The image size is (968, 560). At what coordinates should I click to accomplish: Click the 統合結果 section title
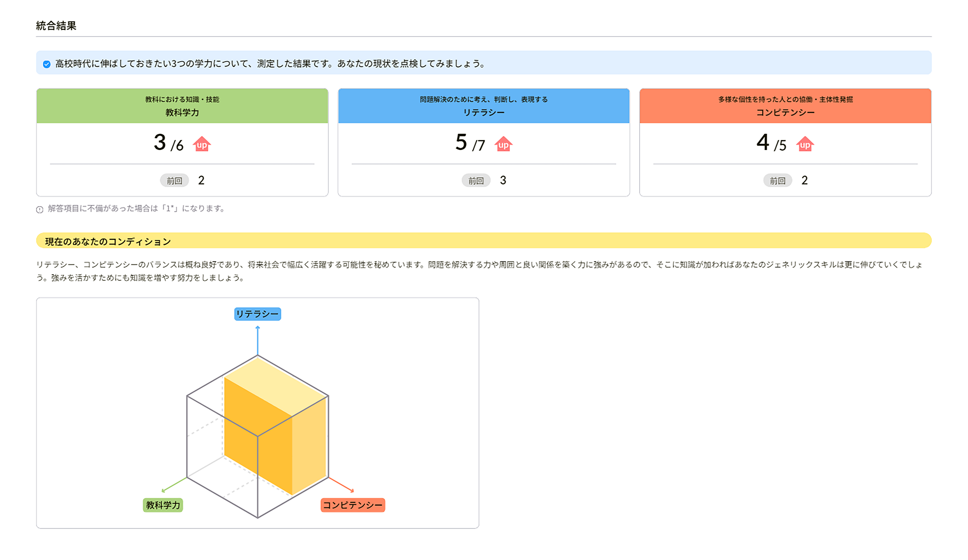point(56,26)
